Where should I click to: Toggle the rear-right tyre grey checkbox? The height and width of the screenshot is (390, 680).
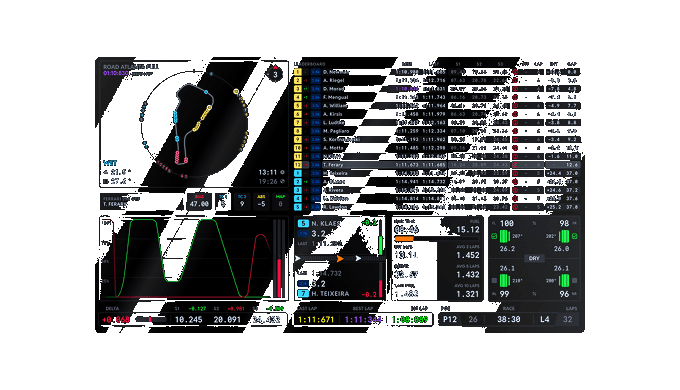(575, 281)
